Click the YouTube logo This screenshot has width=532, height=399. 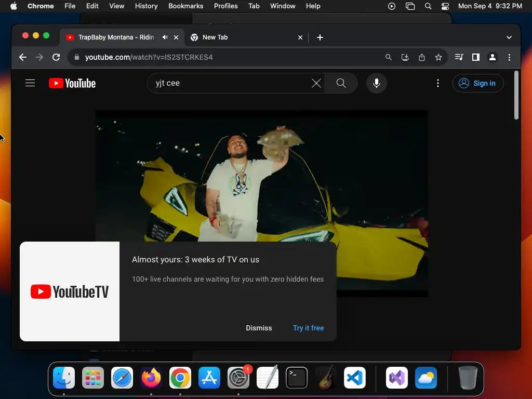72,83
